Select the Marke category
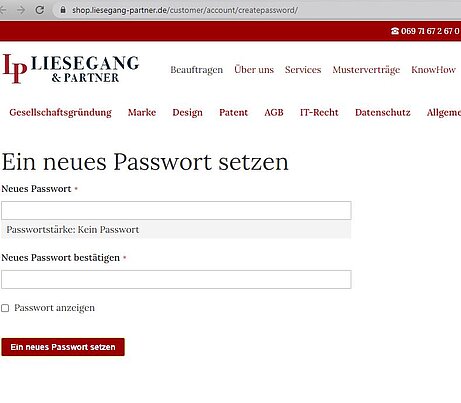 click(142, 112)
